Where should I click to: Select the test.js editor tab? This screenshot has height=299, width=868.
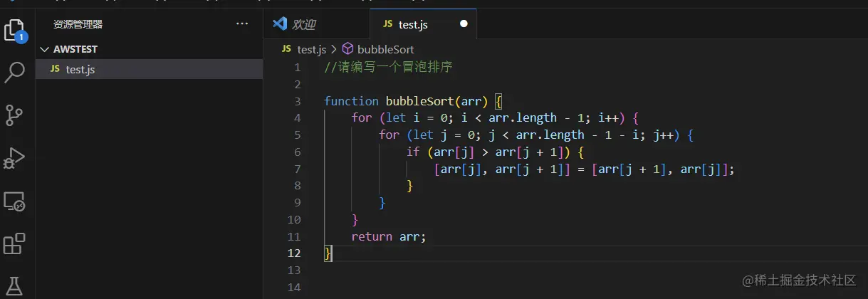click(x=423, y=24)
